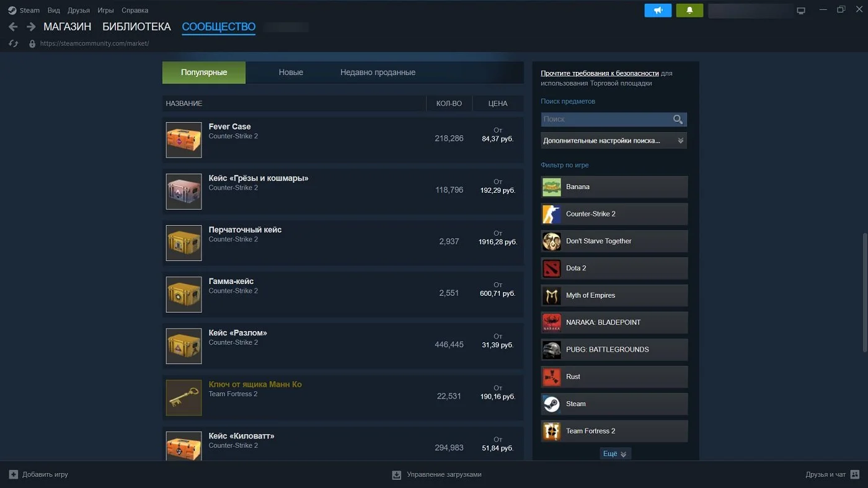The width and height of the screenshot is (868, 488).
Task: Go back with the left arrow
Action: tap(13, 27)
